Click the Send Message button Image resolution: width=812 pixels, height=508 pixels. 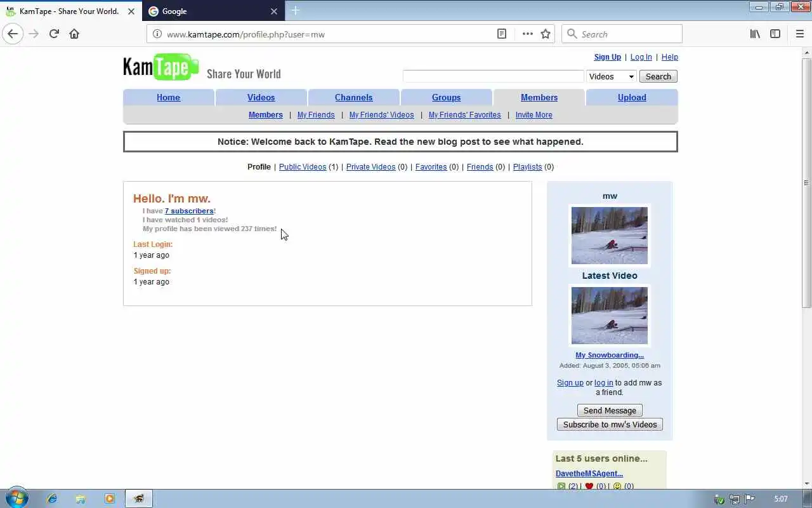(610, 410)
